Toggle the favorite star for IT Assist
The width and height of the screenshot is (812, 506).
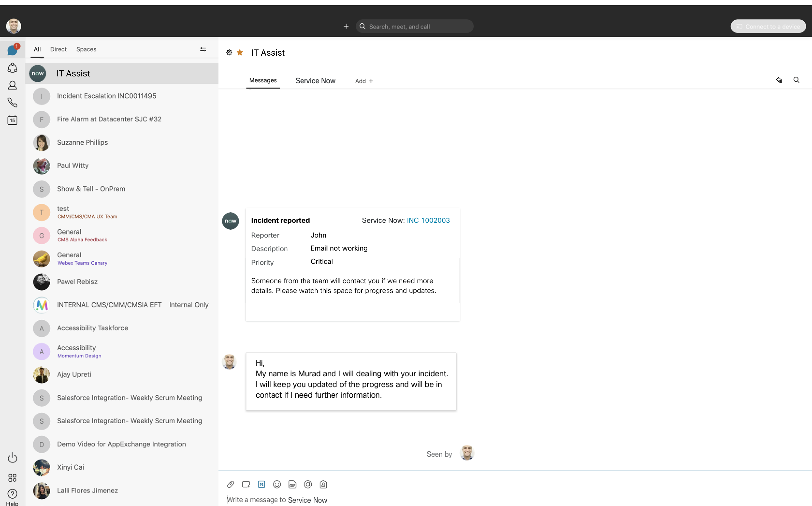click(x=240, y=52)
